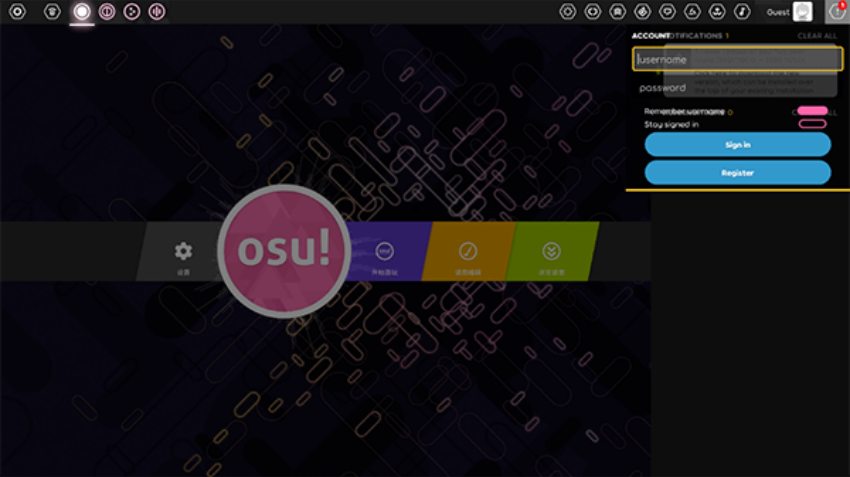This screenshot has width=850, height=477.
Task: Click the big pink osu! logo
Action: tap(284, 251)
